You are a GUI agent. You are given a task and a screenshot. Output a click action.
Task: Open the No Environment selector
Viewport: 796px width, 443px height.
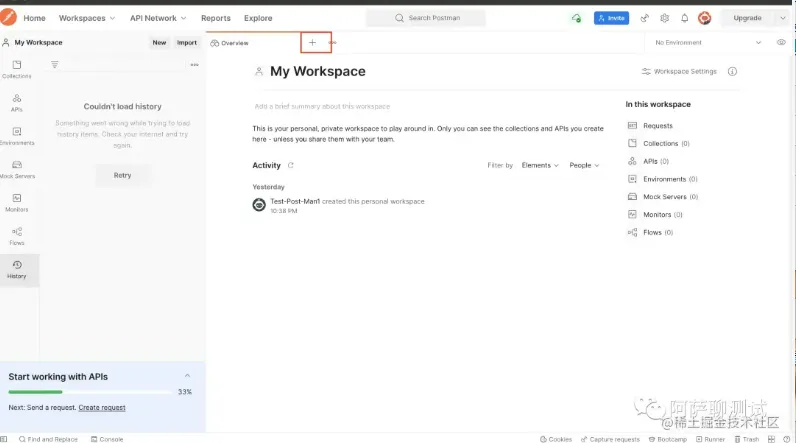pyautogui.click(x=708, y=43)
